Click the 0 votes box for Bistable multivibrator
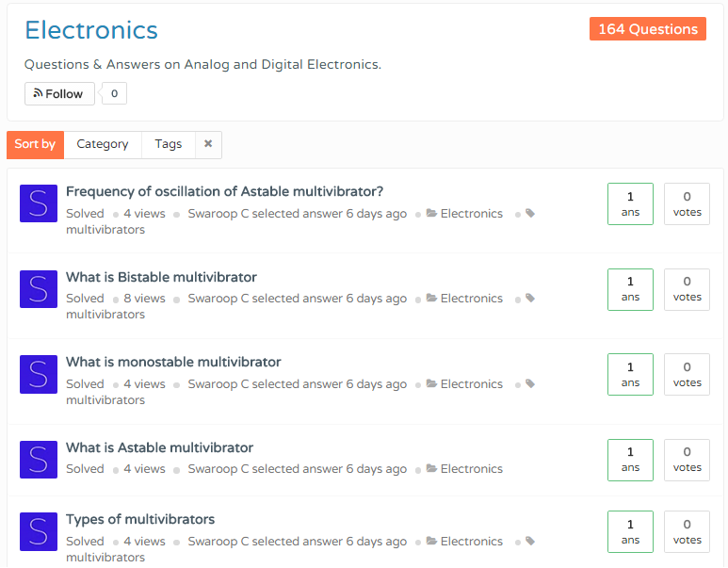 pos(687,289)
